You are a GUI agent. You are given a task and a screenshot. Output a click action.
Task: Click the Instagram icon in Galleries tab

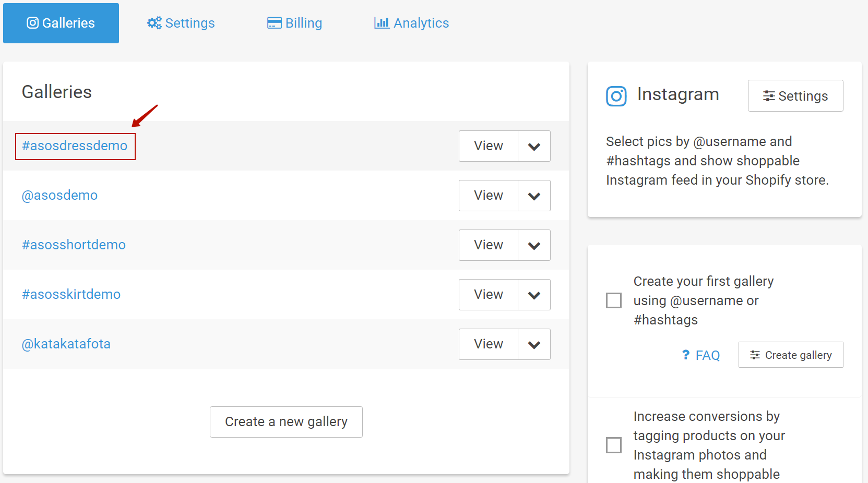pyautogui.click(x=33, y=23)
